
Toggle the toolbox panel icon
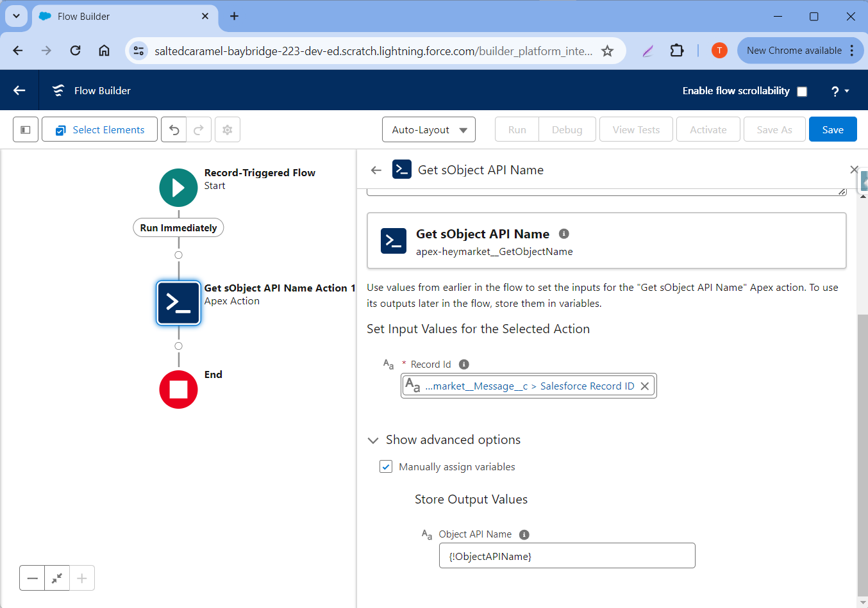(26, 129)
